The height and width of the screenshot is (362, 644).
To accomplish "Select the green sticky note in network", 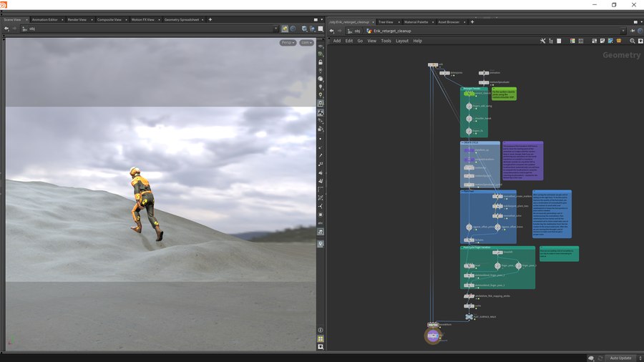I will (504, 94).
